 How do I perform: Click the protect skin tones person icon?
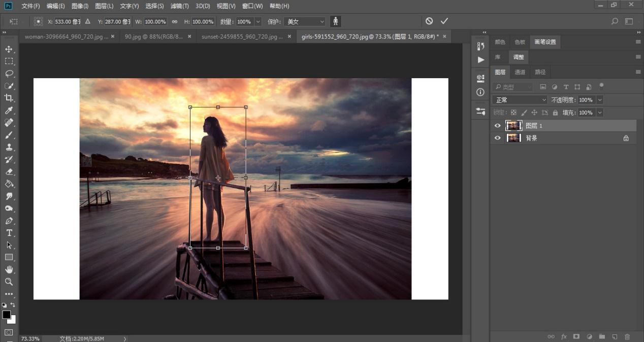tap(335, 21)
